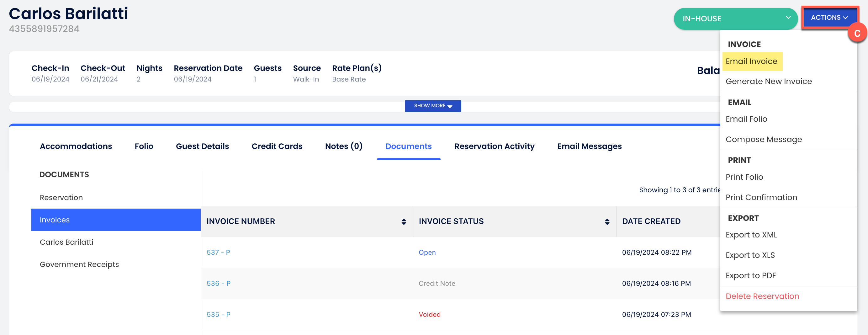Image resolution: width=868 pixels, height=335 pixels.
Task: Switch to the Folio tab
Action: [x=144, y=146]
